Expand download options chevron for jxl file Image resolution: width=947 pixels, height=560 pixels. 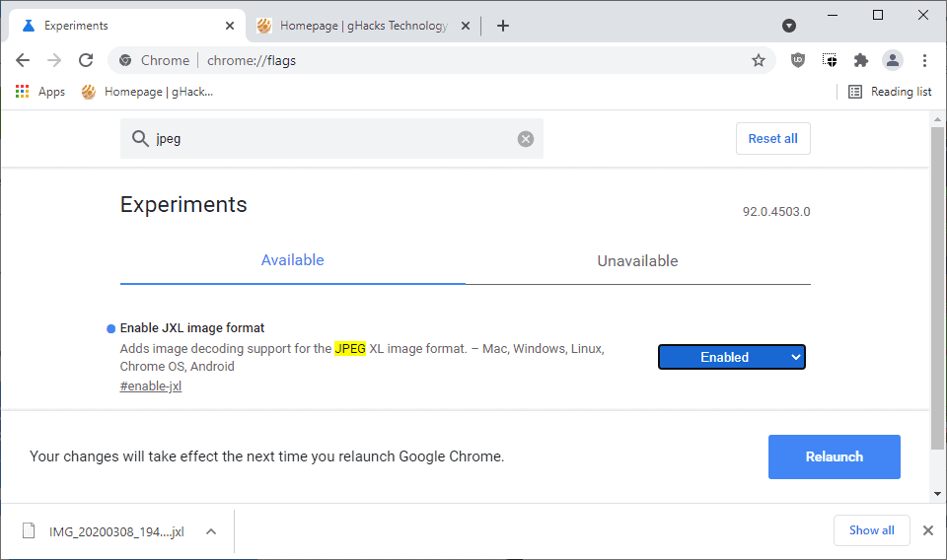(211, 531)
